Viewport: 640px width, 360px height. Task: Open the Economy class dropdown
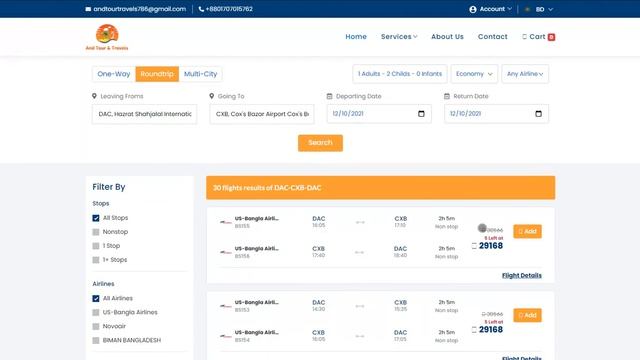click(x=474, y=74)
